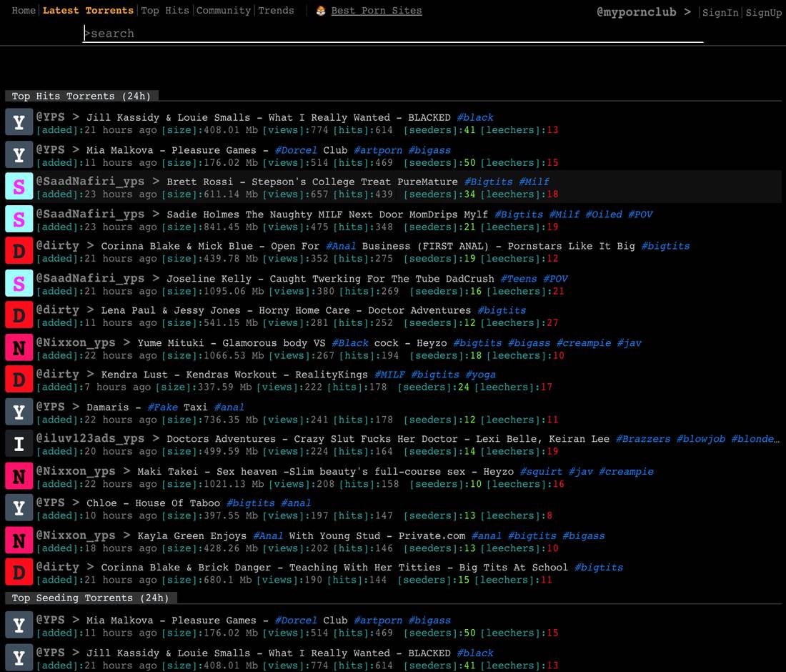Go to the Home page

click(x=24, y=11)
